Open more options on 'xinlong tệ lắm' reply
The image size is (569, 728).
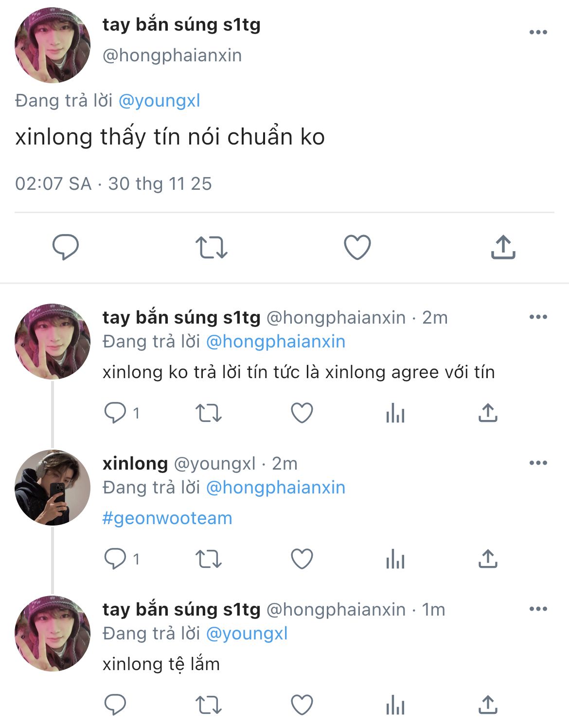pyautogui.click(x=538, y=609)
